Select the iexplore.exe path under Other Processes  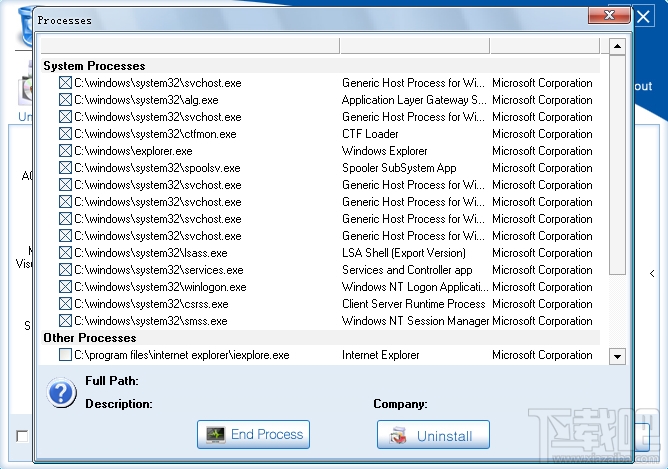click(181, 355)
